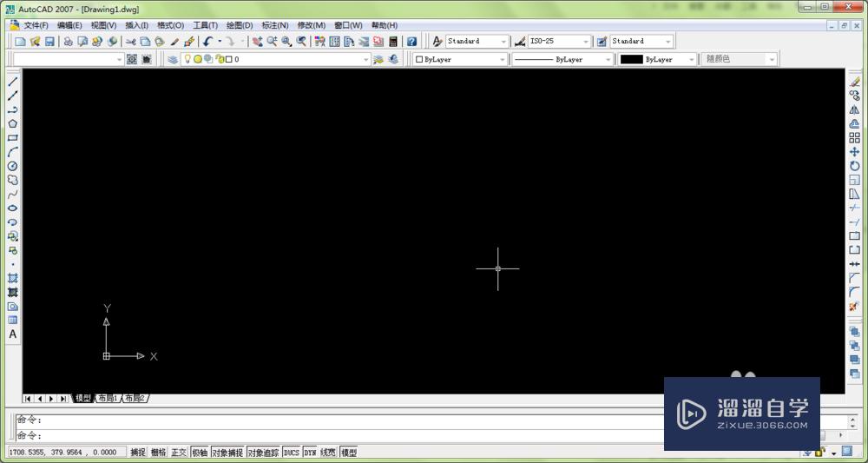Select the Erase tool in Modify toolbar
Screen dimensions: 868x463
[x=855, y=82]
